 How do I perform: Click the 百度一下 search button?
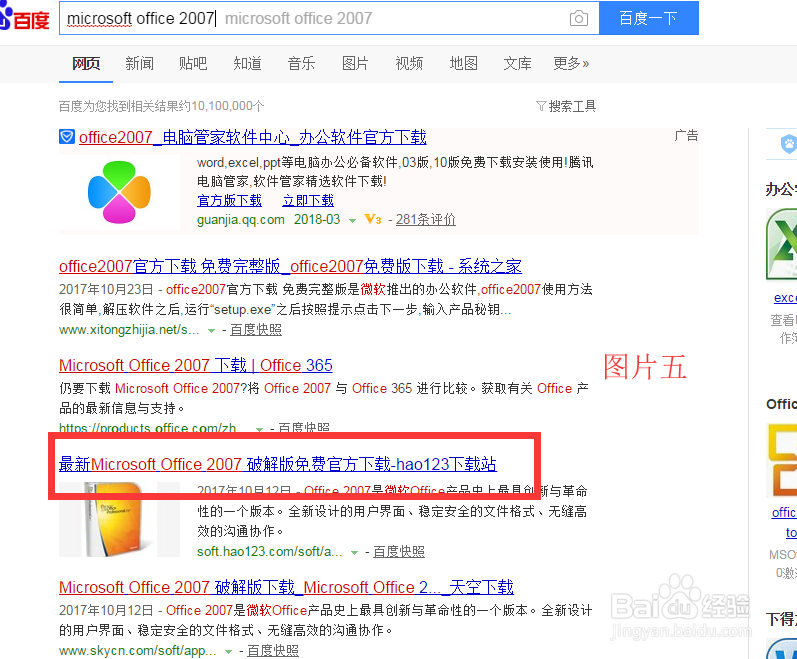pyautogui.click(x=649, y=18)
